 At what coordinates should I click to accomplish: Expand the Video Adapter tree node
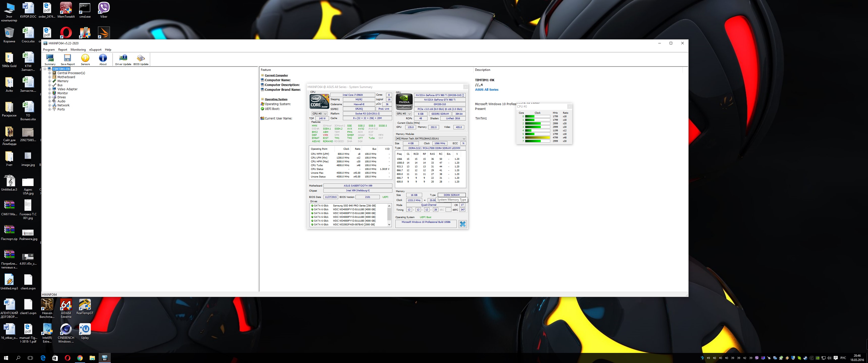(x=49, y=89)
